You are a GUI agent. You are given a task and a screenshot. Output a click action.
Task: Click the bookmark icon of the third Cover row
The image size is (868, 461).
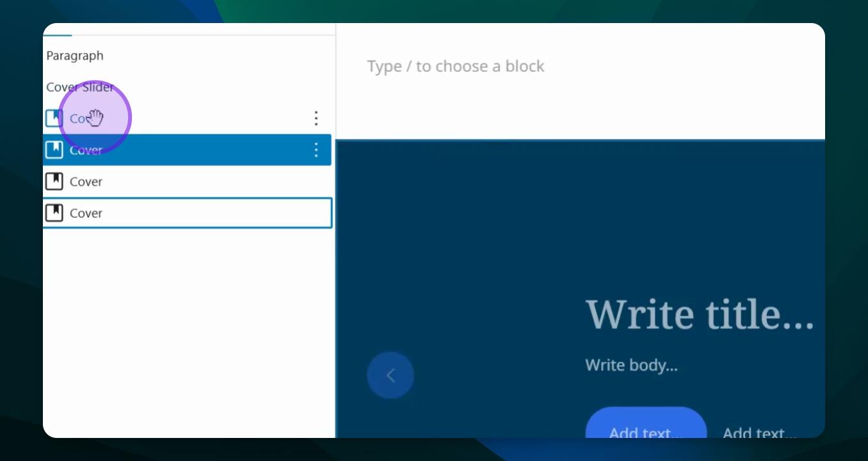pyautogui.click(x=54, y=181)
